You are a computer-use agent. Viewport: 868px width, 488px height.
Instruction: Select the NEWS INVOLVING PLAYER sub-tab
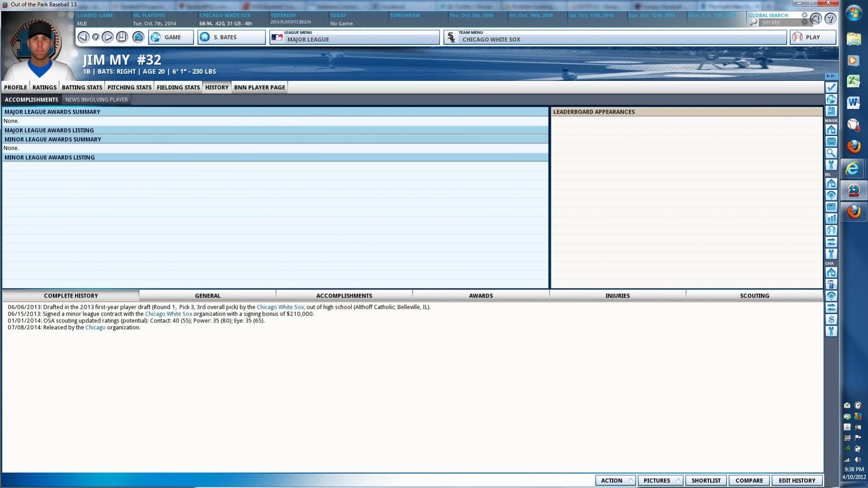coord(97,99)
